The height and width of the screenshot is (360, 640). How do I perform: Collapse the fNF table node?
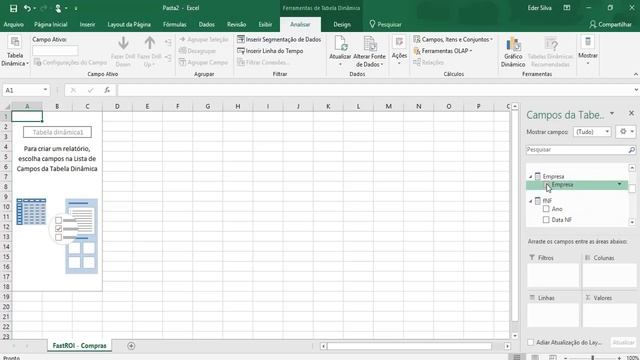pos(531,201)
